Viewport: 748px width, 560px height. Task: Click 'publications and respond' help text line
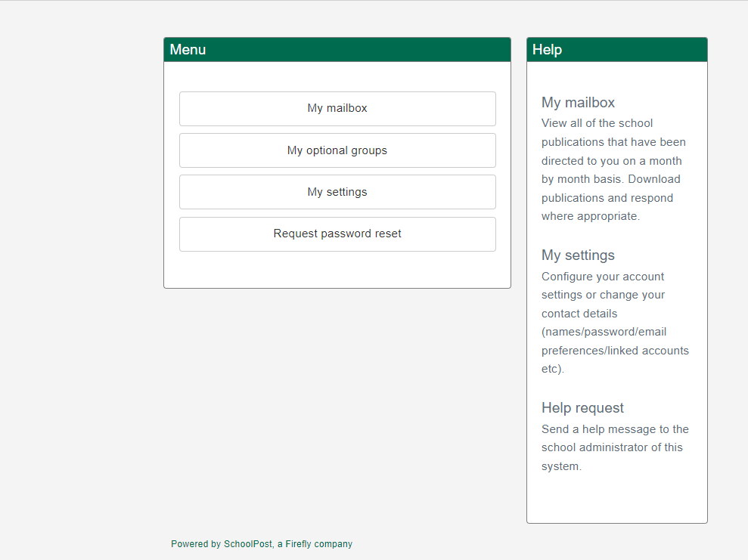tap(607, 198)
